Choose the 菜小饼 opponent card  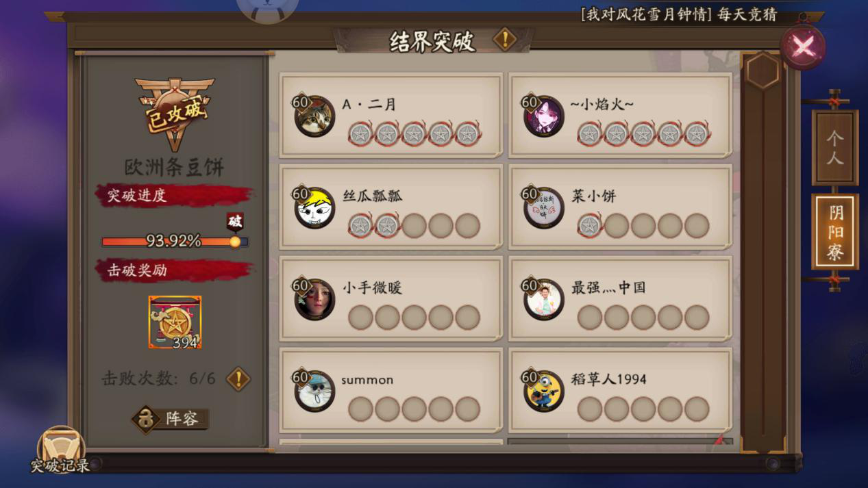(620, 207)
